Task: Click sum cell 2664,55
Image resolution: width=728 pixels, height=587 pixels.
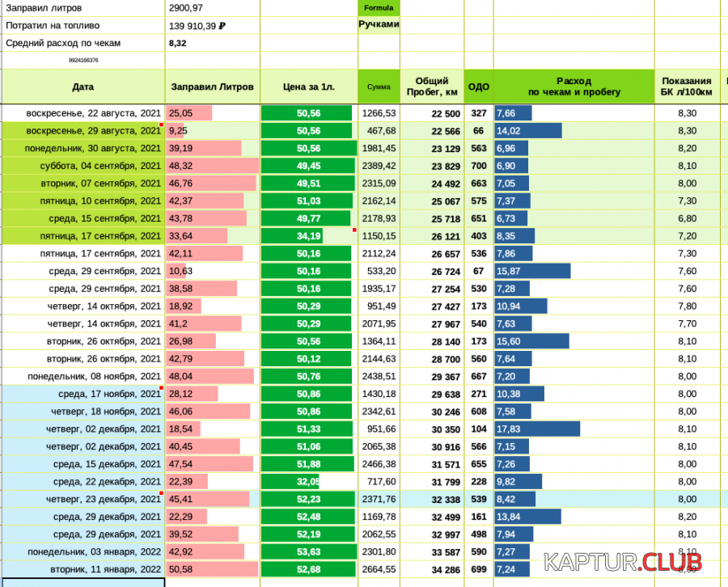Action: coord(379,569)
